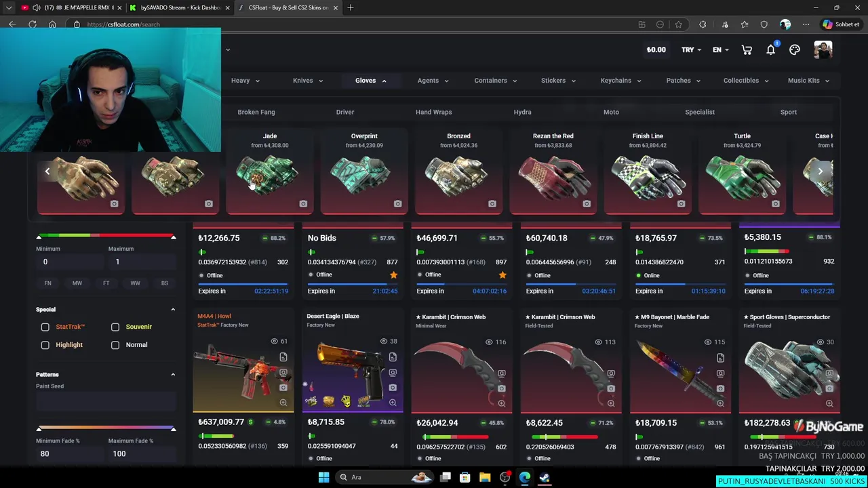Select WW wear filter

click(135, 283)
